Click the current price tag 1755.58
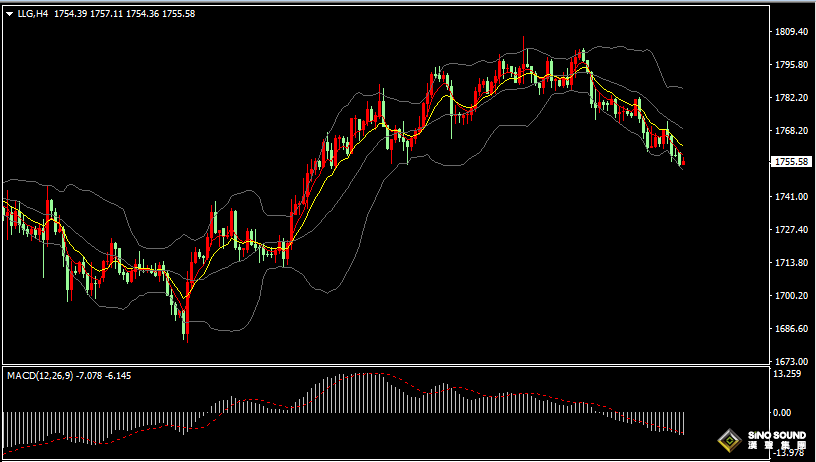The image size is (816, 462). pos(792,162)
